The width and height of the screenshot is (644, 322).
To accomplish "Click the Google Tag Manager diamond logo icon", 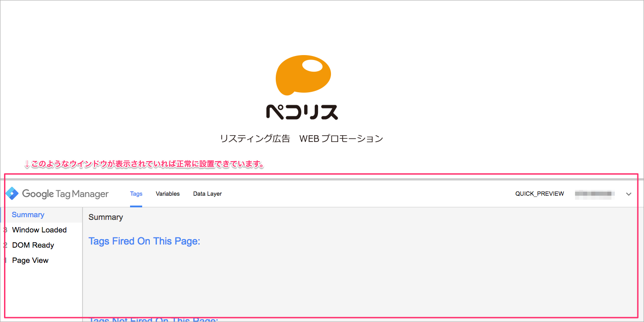I will [12, 193].
